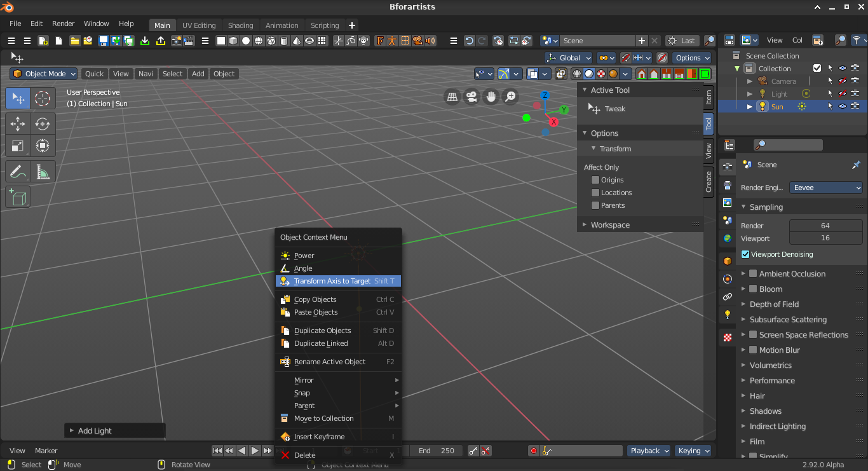Toggle camera view gizmo icon
The height and width of the screenshot is (471, 868).
click(x=471, y=97)
